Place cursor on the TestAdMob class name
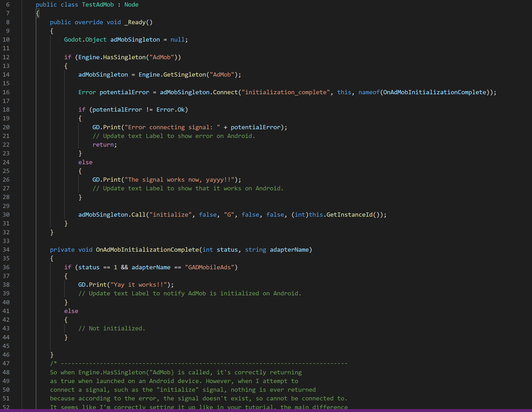Screen dimensions: 532x412 pos(98,4)
